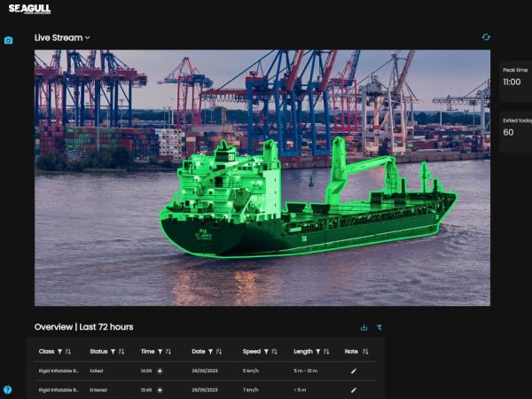532x399 pixels.
Task: Select the 'Entered' status cell
Action: coord(98,390)
